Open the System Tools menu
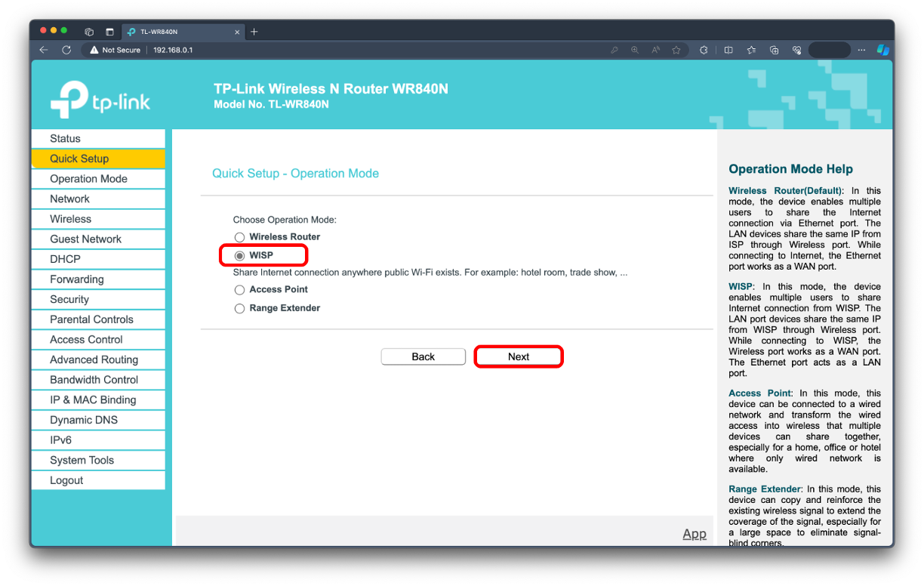Image resolution: width=924 pixels, height=586 pixels. click(82, 461)
